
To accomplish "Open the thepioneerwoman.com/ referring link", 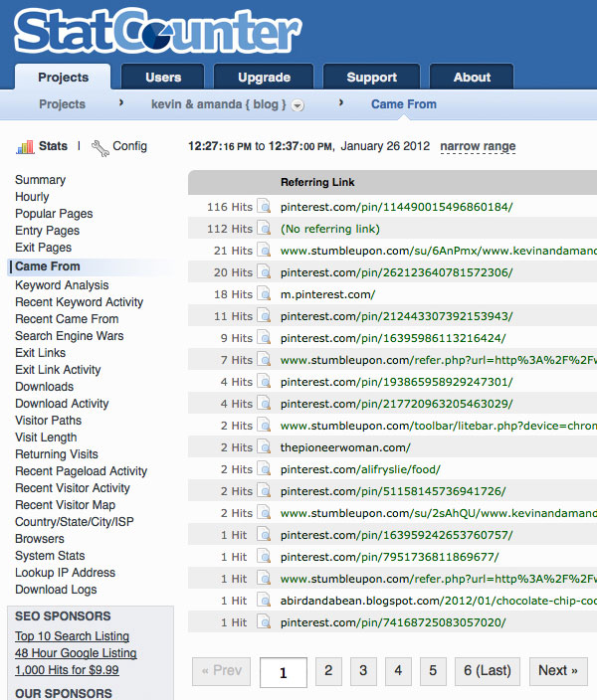I will (x=345, y=447).
